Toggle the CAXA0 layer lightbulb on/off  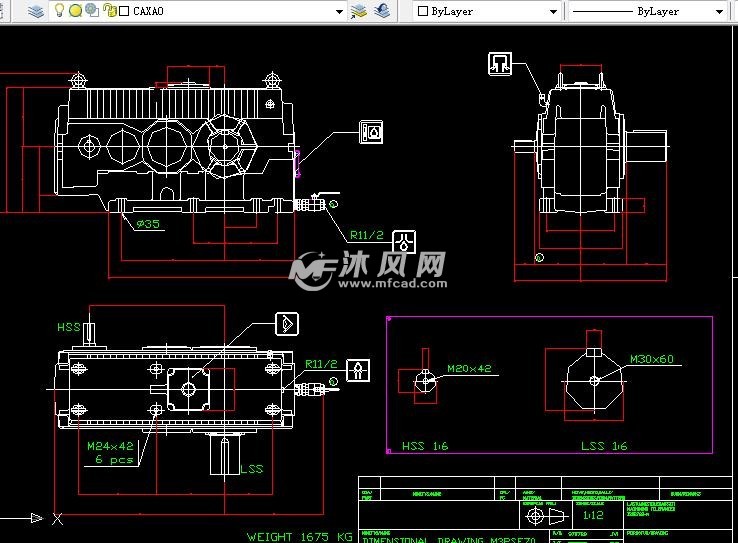(x=59, y=11)
